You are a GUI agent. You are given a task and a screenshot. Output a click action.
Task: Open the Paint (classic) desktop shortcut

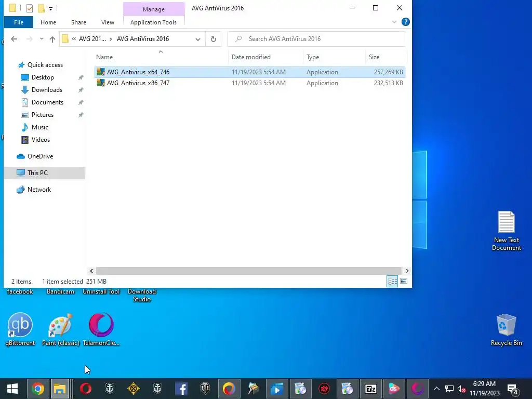click(x=60, y=329)
